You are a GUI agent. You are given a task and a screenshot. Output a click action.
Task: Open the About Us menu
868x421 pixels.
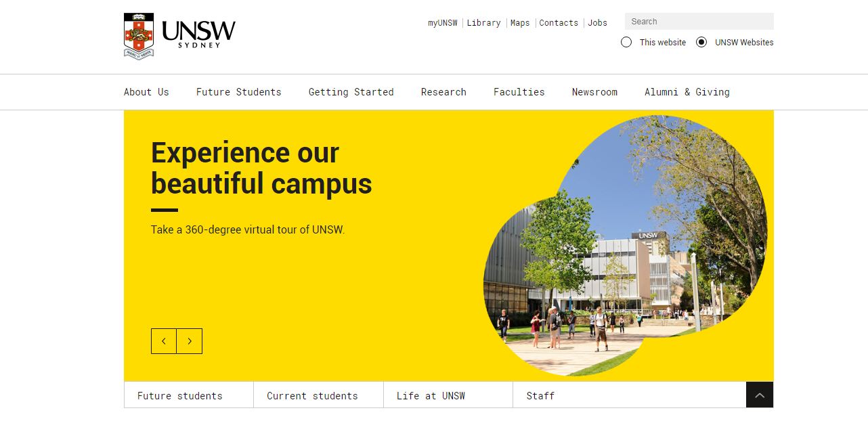coord(146,92)
